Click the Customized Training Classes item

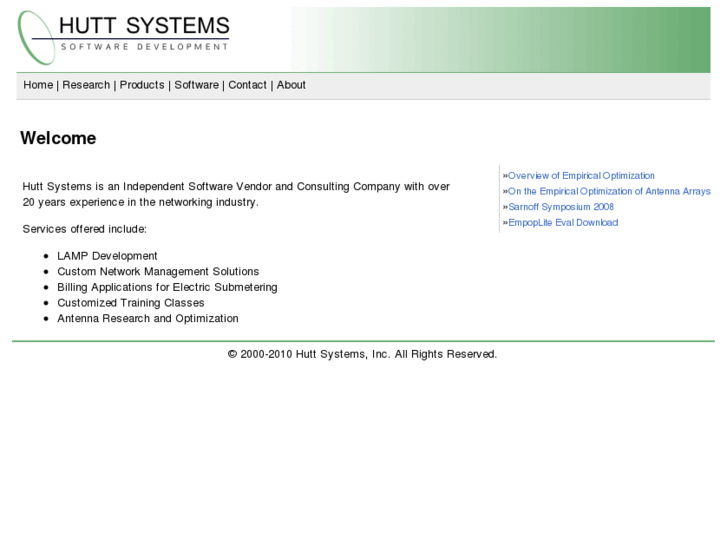click(x=131, y=303)
